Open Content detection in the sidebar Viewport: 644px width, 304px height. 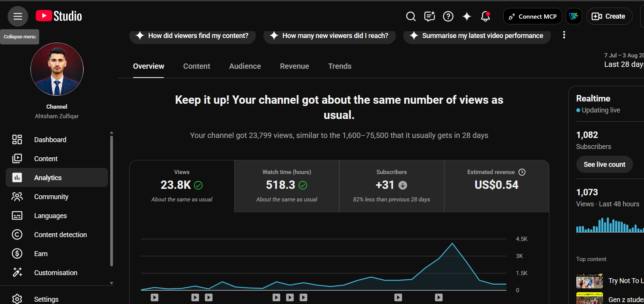click(x=57, y=234)
